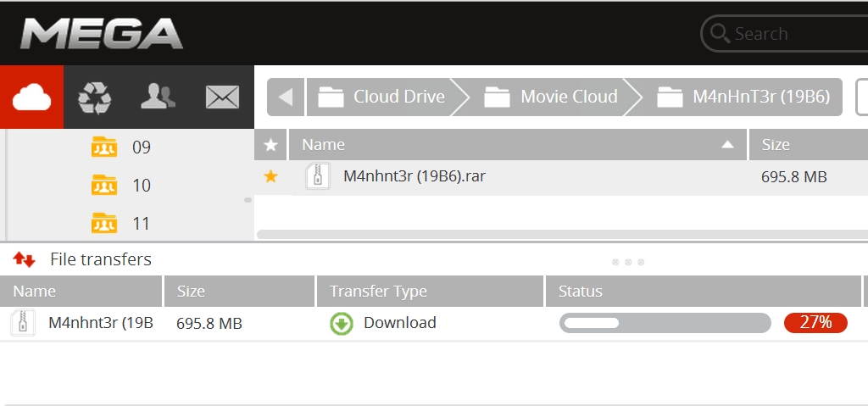Click archive icon in transfers row
868x406 pixels.
pyautogui.click(x=23, y=323)
